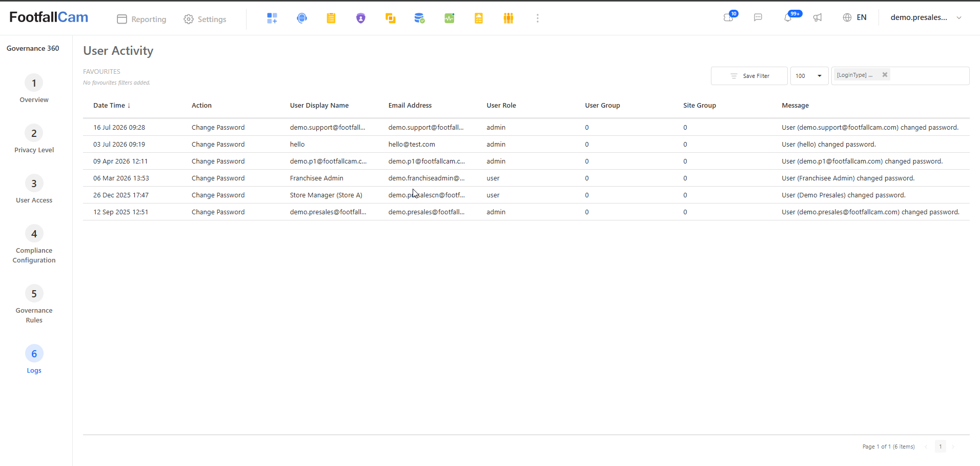Go to step 2 Privacy Level
The image size is (980, 466).
[34, 139]
